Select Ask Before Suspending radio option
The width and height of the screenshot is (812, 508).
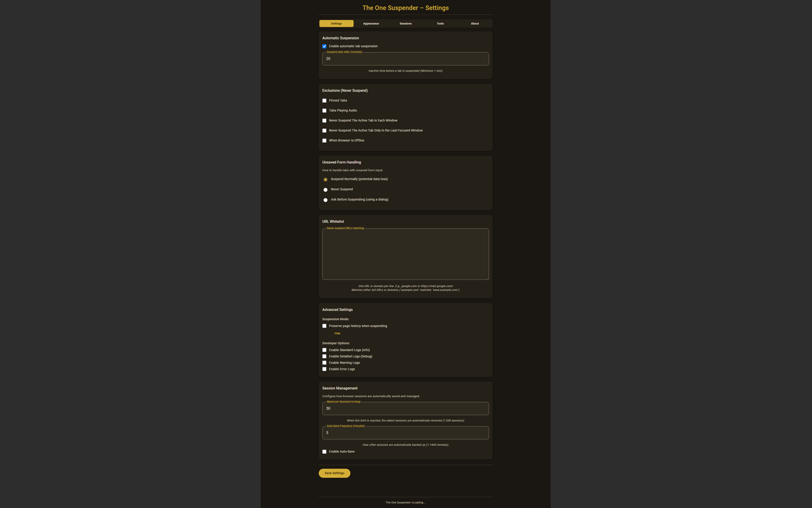coord(325,200)
